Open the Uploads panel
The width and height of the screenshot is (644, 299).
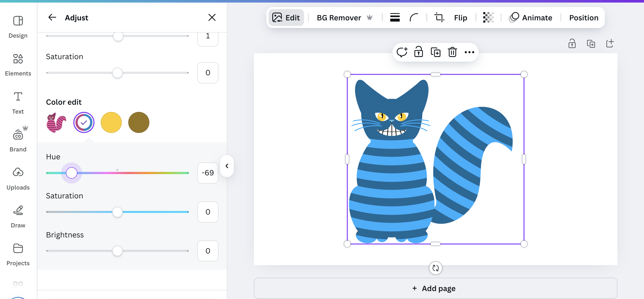click(x=18, y=178)
